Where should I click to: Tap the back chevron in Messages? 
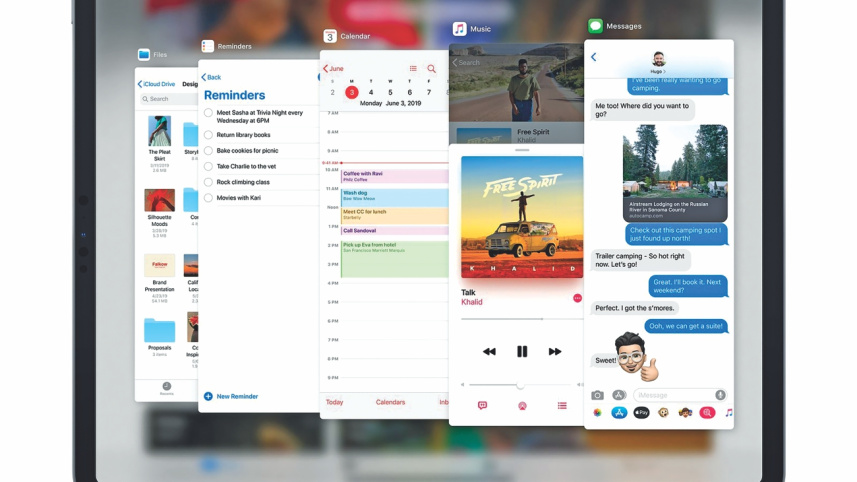[x=594, y=57]
